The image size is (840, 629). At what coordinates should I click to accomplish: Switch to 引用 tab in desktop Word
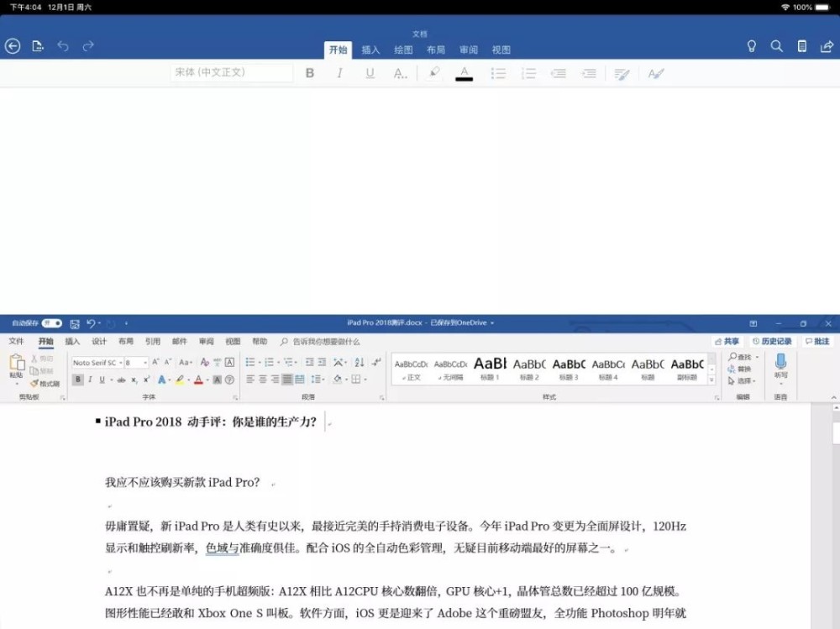click(153, 341)
